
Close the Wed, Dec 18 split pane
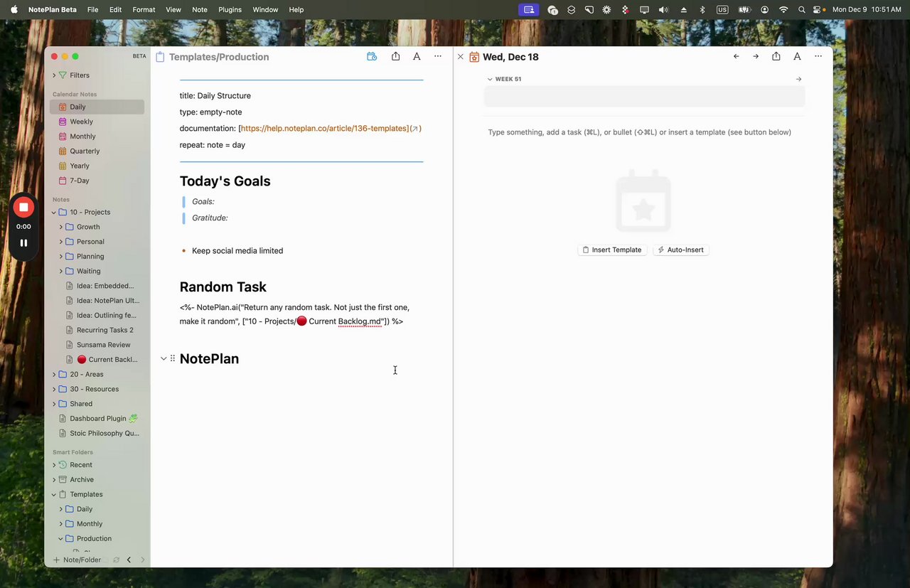point(461,57)
